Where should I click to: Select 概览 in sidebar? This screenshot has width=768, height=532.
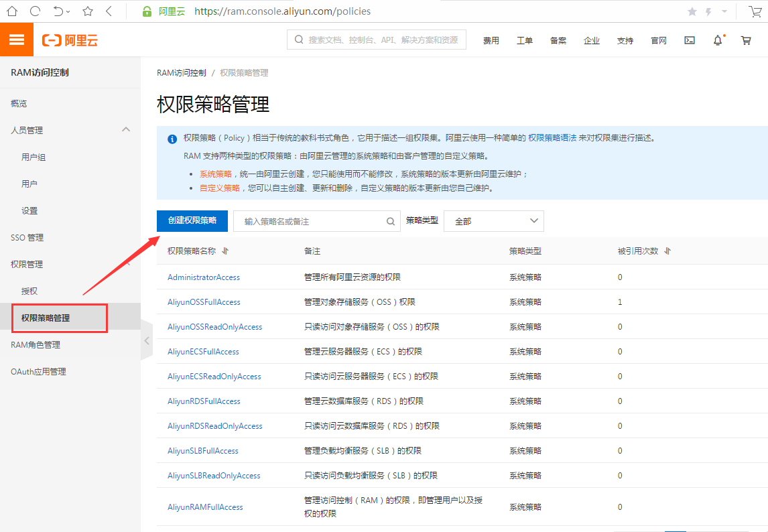tap(19, 103)
